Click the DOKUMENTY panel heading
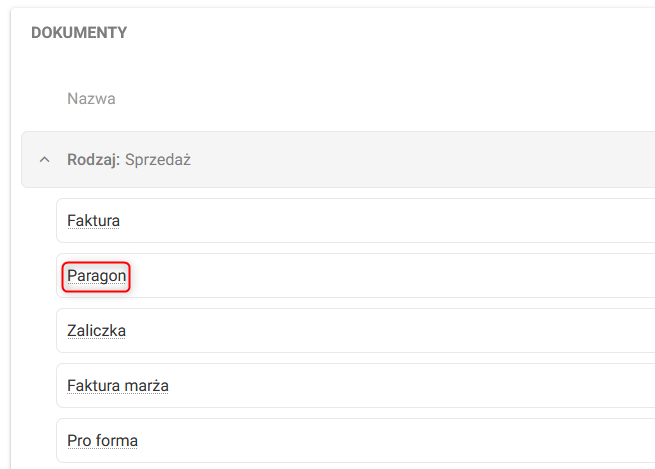Image resolution: width=655 pixels, height=469 pixels. 79,33
